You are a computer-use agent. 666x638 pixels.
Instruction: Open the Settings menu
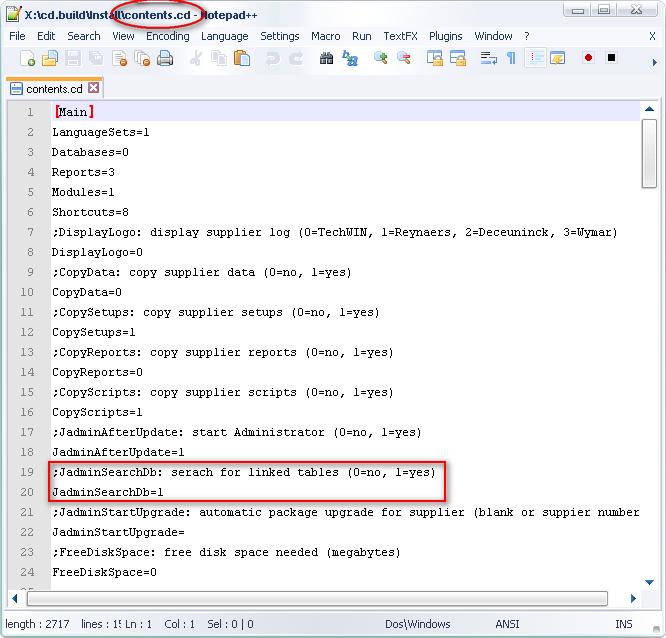279,36
